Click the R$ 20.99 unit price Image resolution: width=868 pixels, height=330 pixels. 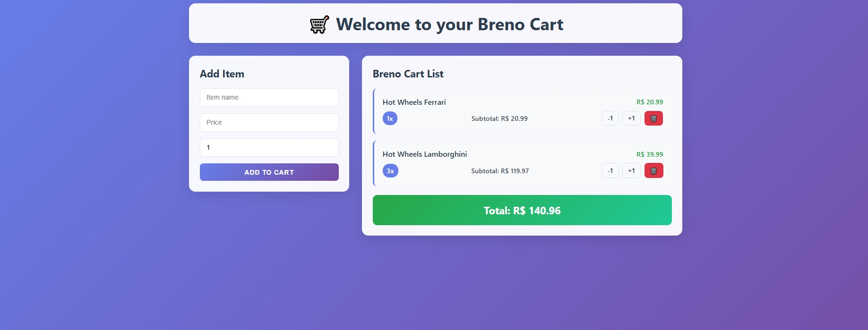(x=649, y=102)
